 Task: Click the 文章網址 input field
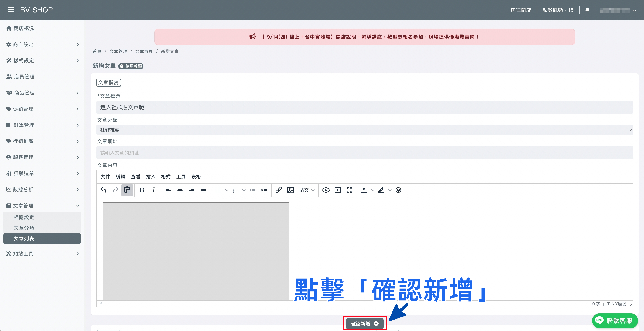click(x=364, y=152)
